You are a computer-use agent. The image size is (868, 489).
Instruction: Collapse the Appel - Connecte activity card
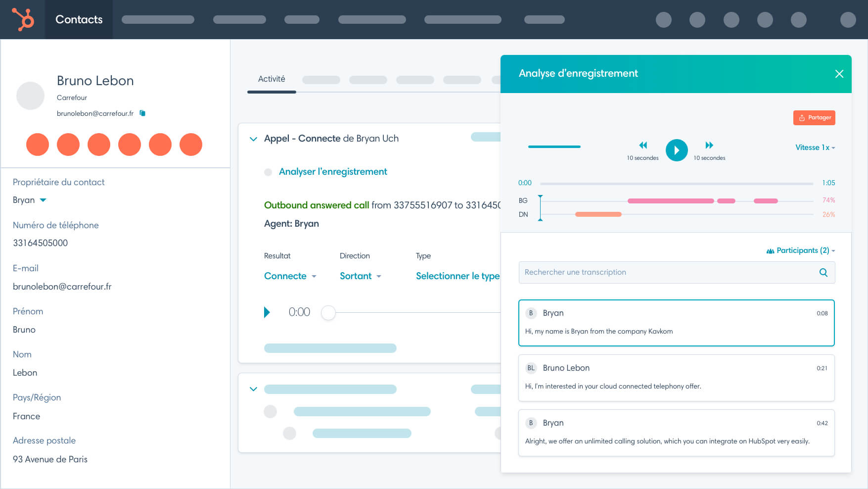253,139
